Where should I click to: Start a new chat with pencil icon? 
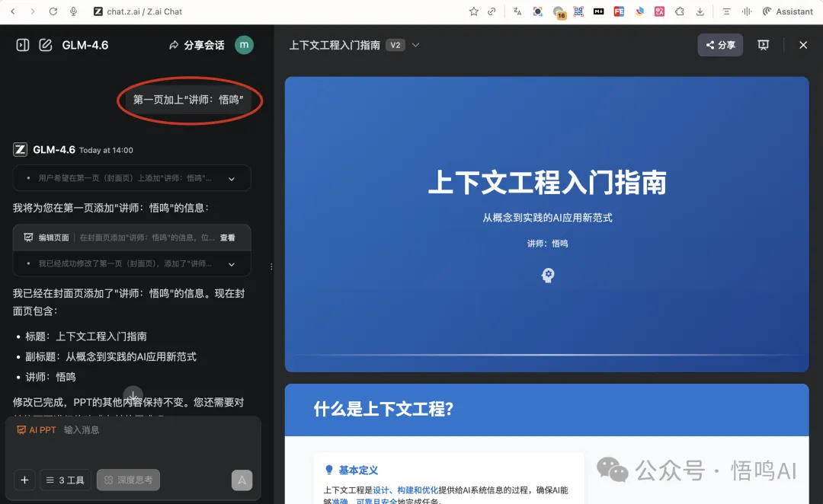[46, 45]
